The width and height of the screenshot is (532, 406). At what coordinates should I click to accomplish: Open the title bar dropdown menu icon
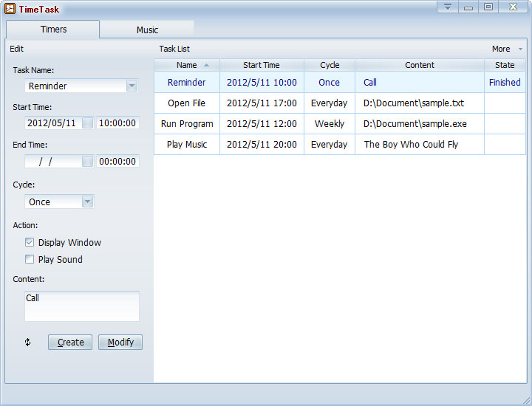pos(447,7)
